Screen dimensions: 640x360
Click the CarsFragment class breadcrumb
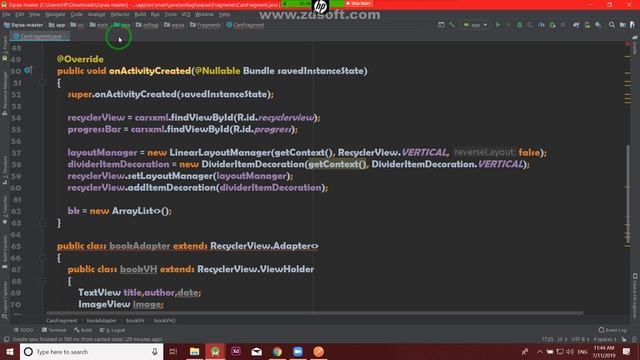[x=245, y=25]
